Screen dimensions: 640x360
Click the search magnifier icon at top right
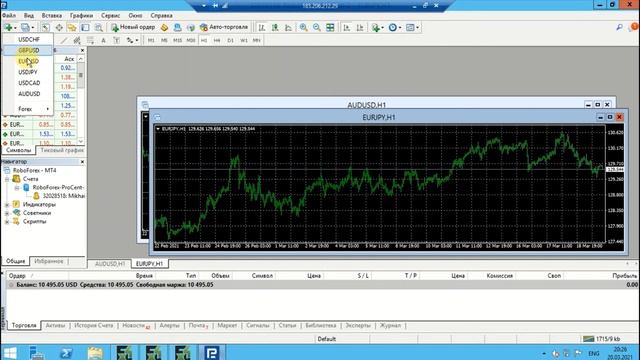pos(619,27)
